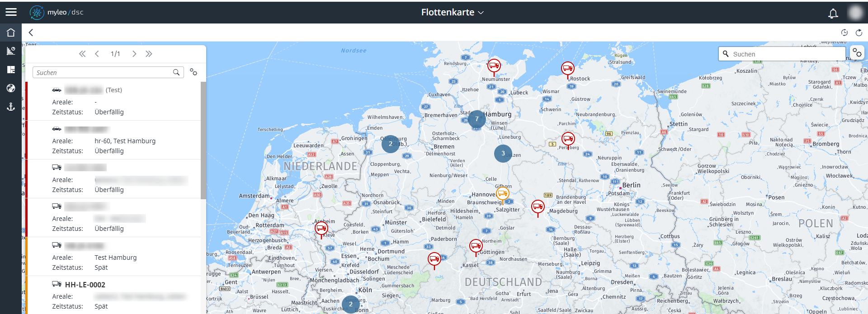
Task: Select the vehicle entry marked (Test)
Action: pyautogui.click(x=113, y=101)
